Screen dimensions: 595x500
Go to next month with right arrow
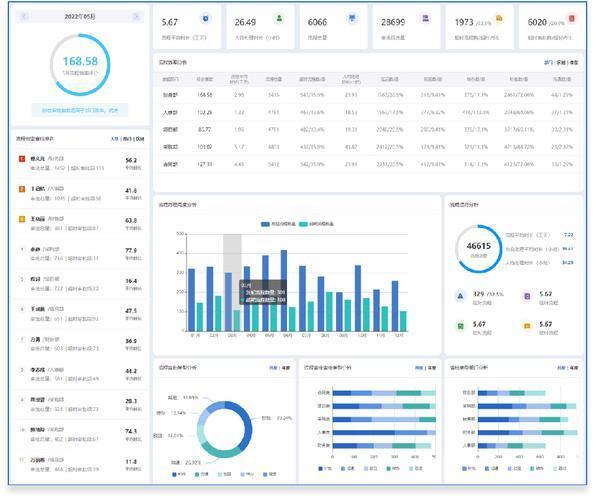tap(136, 16)
